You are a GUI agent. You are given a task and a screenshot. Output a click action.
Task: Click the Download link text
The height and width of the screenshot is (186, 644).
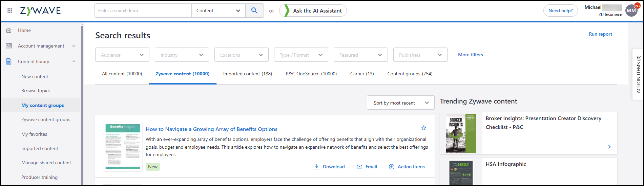pos(334,167)
